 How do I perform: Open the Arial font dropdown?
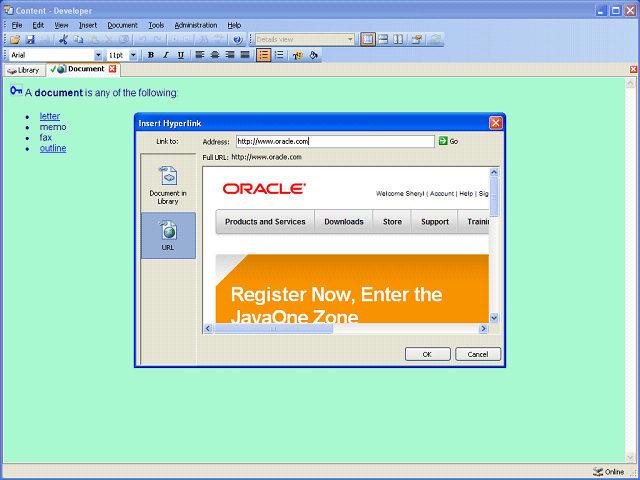coord(98,55)
